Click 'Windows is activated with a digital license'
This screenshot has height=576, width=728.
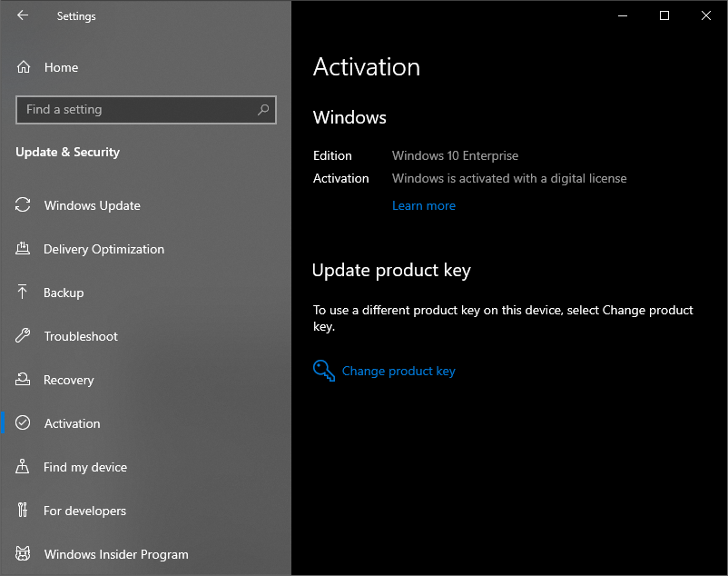click(509, 178)
